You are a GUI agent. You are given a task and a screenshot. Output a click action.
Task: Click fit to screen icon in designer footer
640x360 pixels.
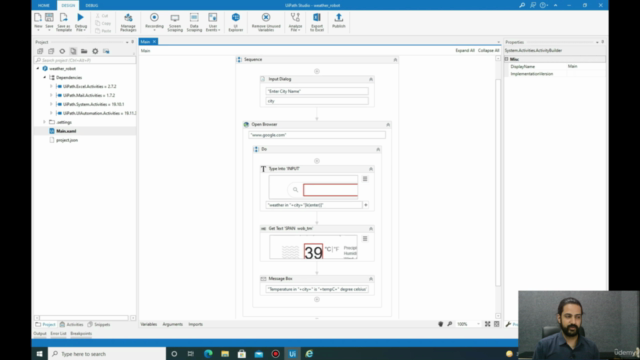tap(487, 324)
